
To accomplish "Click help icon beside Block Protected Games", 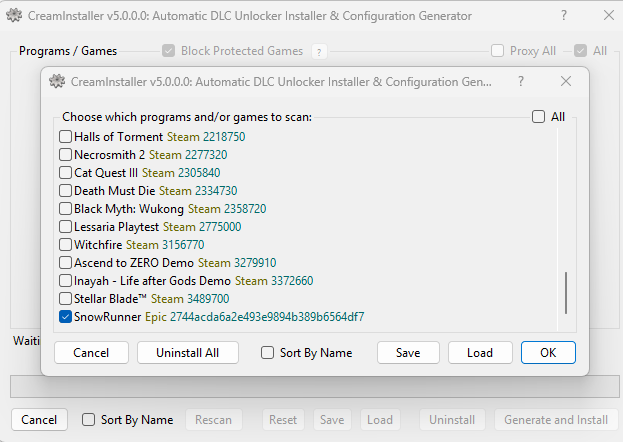I will pyautogui.click(x=319, y=52).
